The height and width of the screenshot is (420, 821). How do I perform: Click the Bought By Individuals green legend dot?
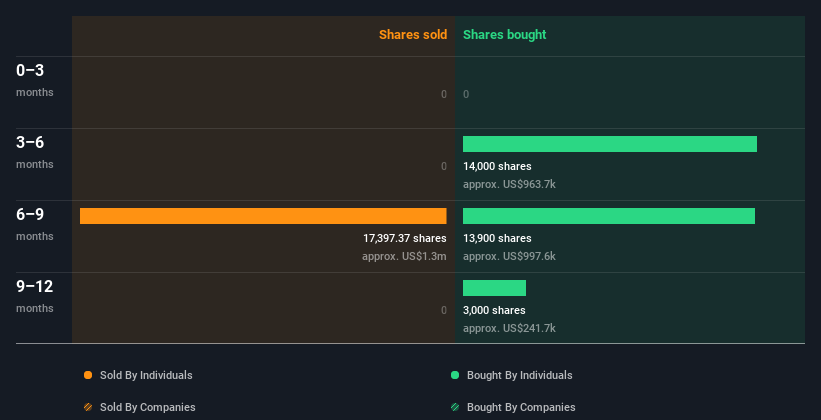[x=455, y=375]
